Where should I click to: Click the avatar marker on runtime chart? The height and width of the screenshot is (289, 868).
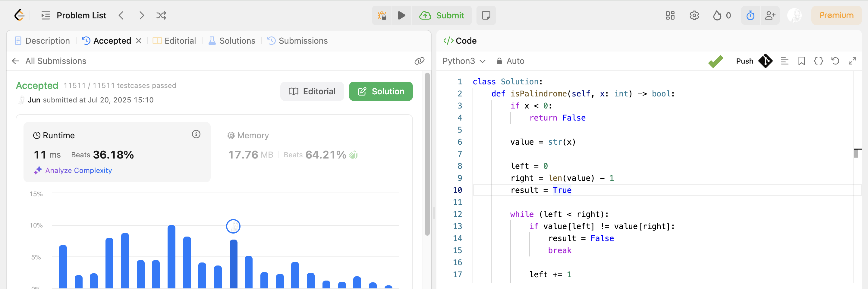pos(233,226)
